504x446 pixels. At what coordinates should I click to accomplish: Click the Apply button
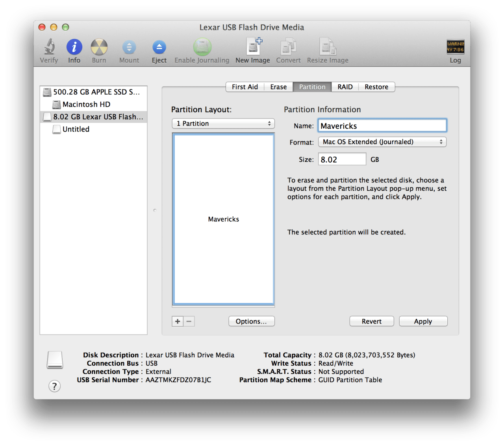(423, 321)
